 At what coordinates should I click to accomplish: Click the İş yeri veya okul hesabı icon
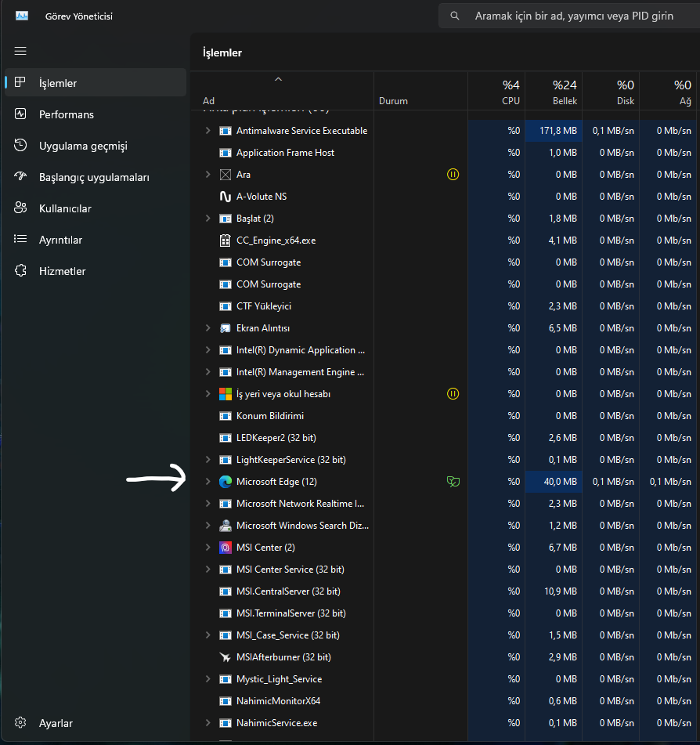pos(225,394)
